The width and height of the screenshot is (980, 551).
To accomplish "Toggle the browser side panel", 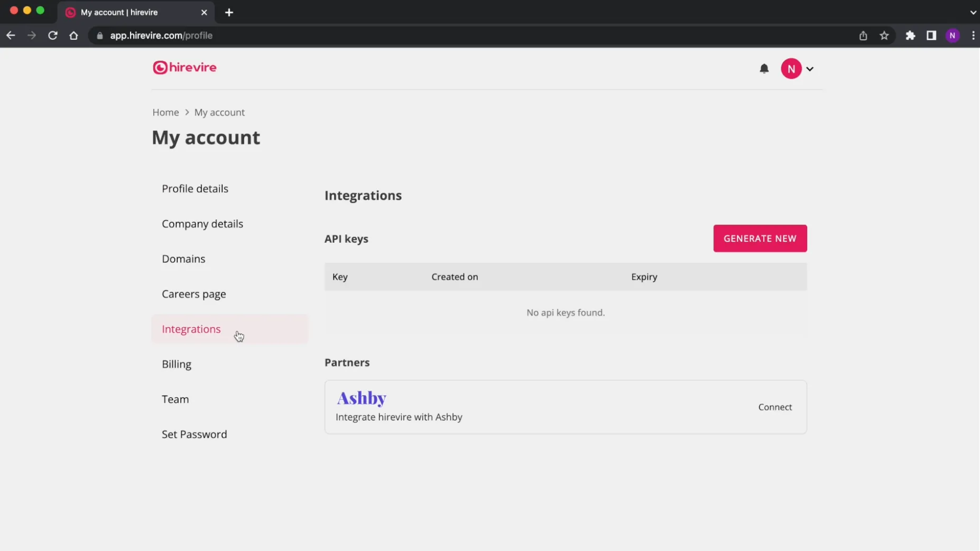I will point(931,35).
